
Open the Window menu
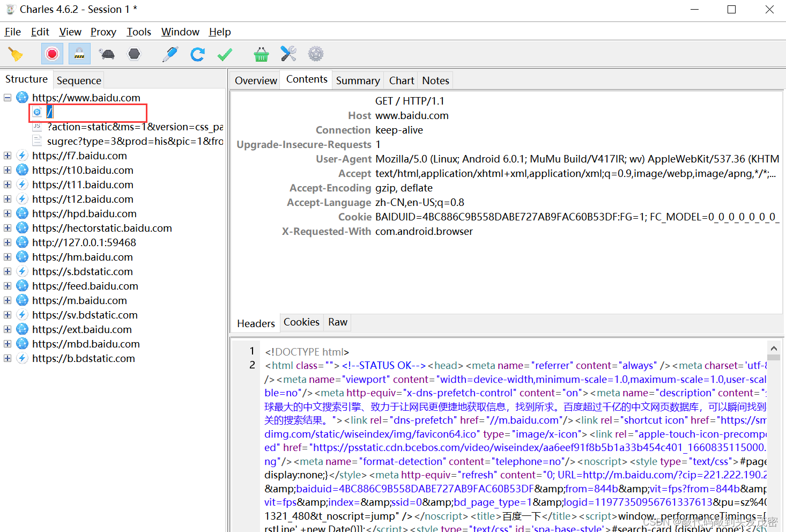pos(180,32)
